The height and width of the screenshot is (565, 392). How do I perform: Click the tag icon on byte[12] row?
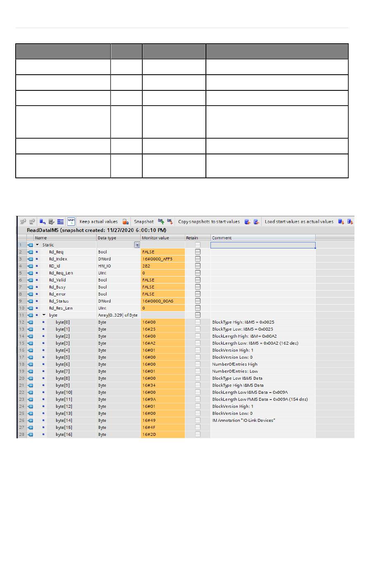(x=30, y=407)
